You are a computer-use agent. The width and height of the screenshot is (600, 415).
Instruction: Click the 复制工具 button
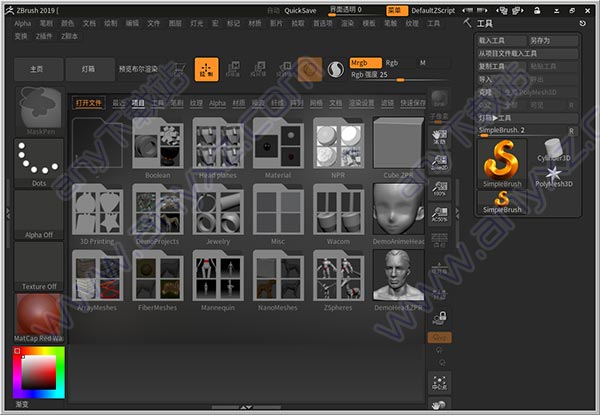point(502,67)
